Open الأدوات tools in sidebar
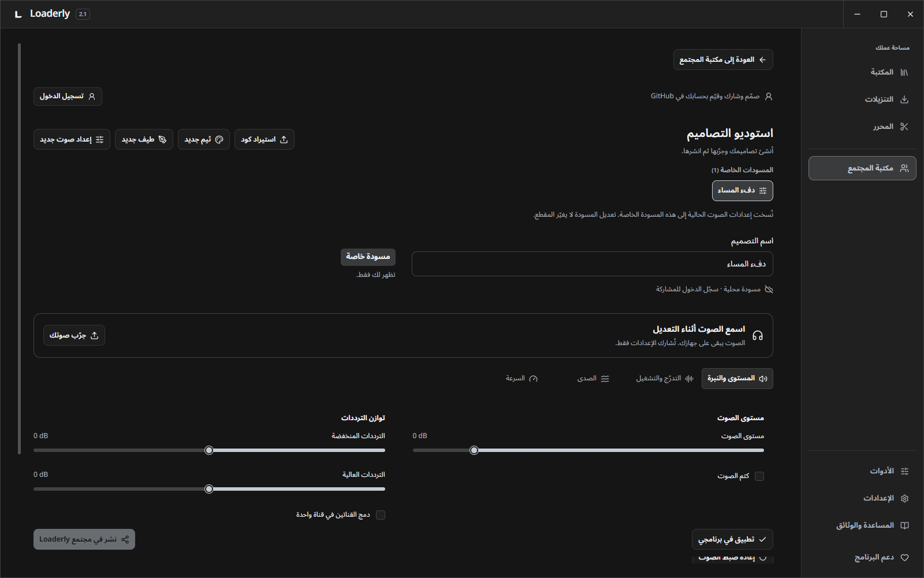 click(x=862, y=471)
